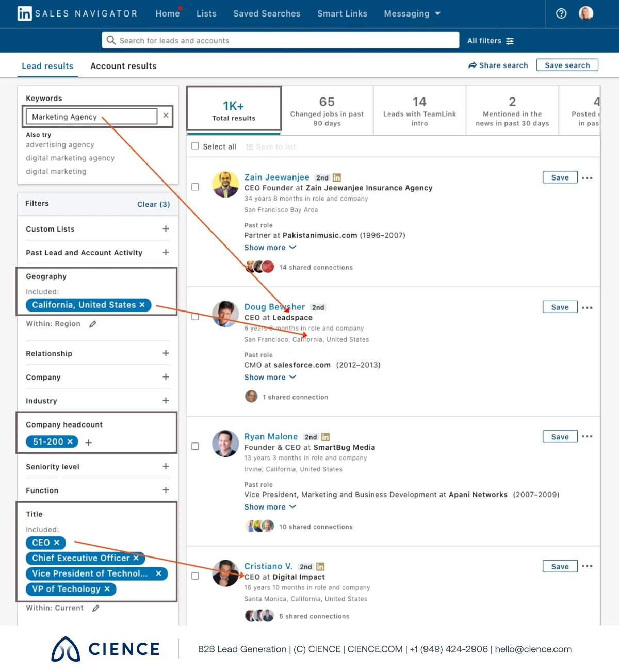
Task: Open All filters using the filter icon
Action: click(x=510, y=40)
